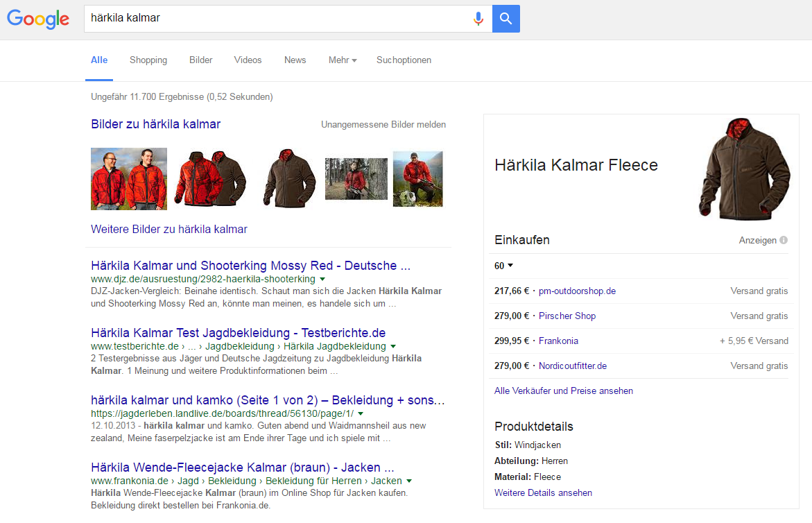Click the Härkila Kalmar Fleece title text
The width and height of the screenshot is (812, 523).
pyautogui.click(x=576, y=165)
